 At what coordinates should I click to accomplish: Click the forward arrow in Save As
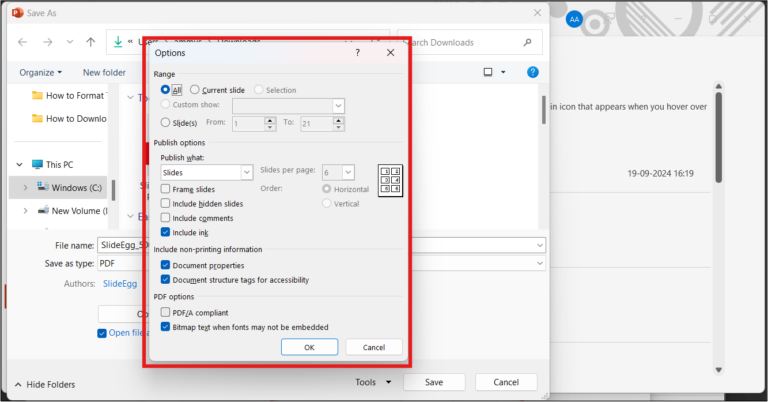(x=48, y=42)
